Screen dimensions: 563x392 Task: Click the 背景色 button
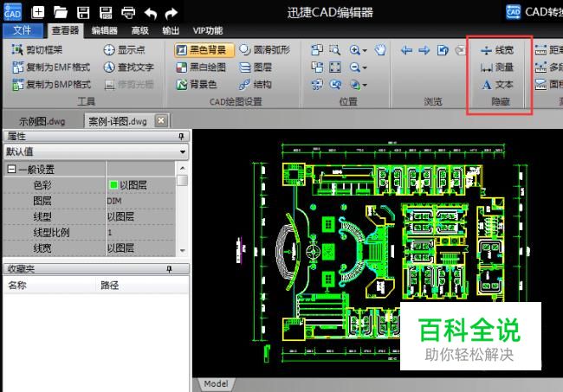coord(197,85)
